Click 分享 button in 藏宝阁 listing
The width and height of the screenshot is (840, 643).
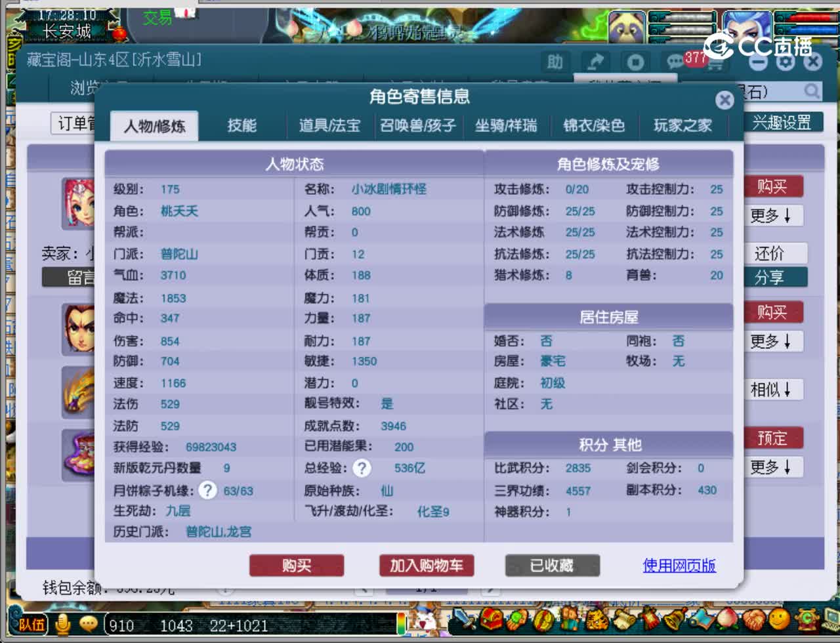[774, 277]
